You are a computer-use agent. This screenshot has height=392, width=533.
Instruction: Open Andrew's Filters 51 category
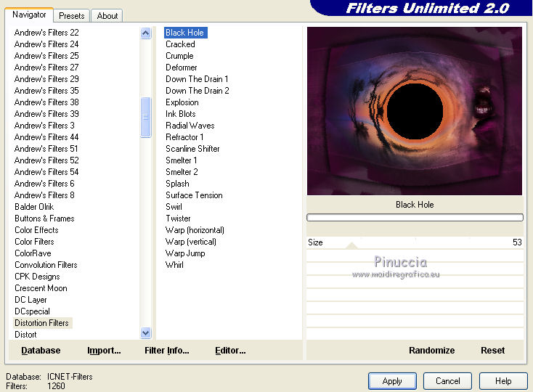pos(46,148)
